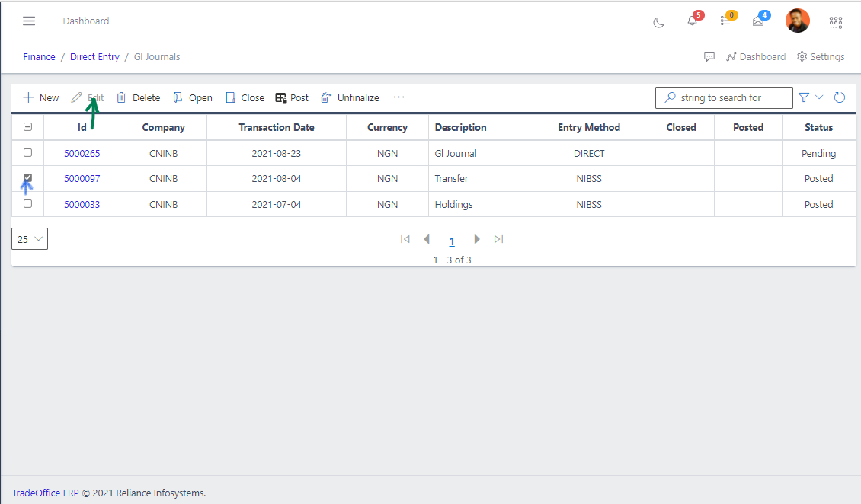861x504 pixels.
Task: Open the page size 25 dropdown
Action: point(30,238)
